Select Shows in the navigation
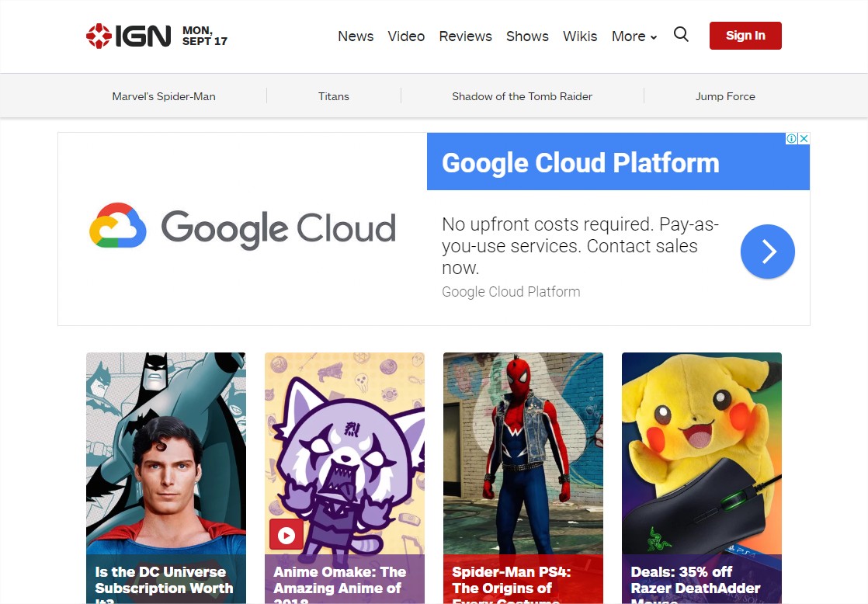This screenshot has height=604, width=868. pyautogui.click(x=527, y=36)
